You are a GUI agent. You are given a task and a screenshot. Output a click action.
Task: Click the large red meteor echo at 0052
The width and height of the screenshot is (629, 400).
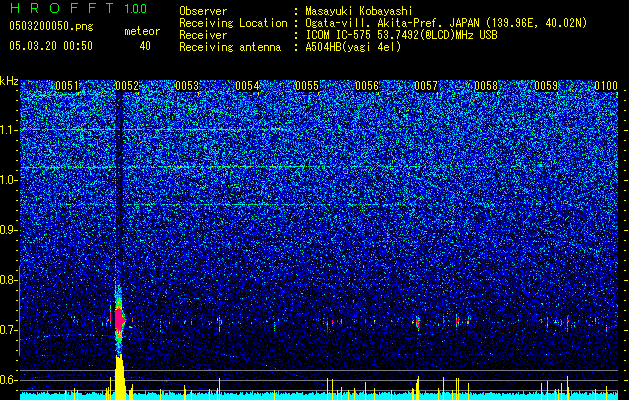[x=119, y=319]
